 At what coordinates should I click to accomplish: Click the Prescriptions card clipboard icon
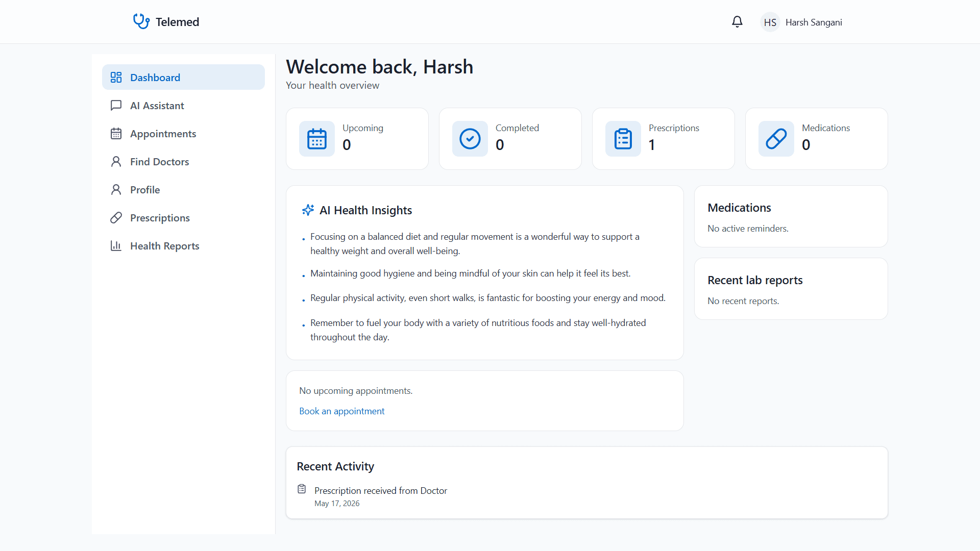[623, 139]
